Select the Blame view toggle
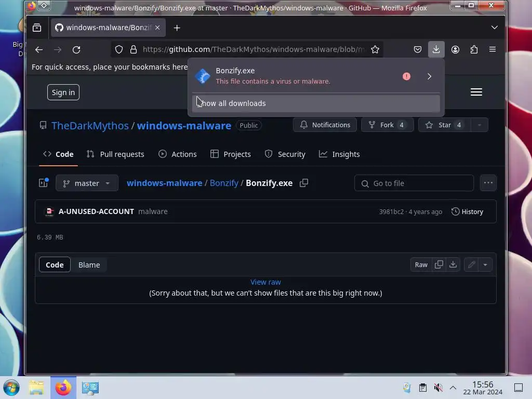Screen dimensions: 532x399 (x=89, y=264)
